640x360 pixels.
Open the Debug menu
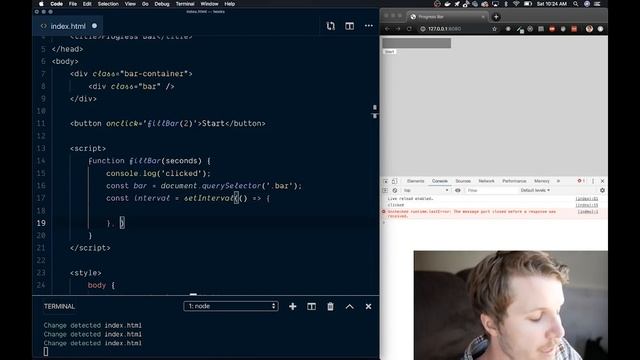click(162, 4)
